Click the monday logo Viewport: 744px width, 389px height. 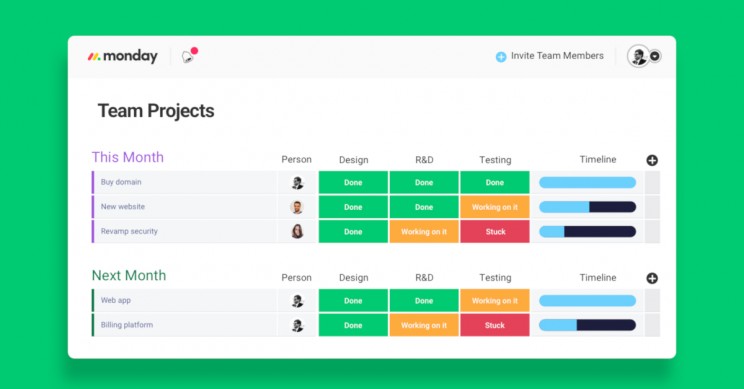(122, 56)
